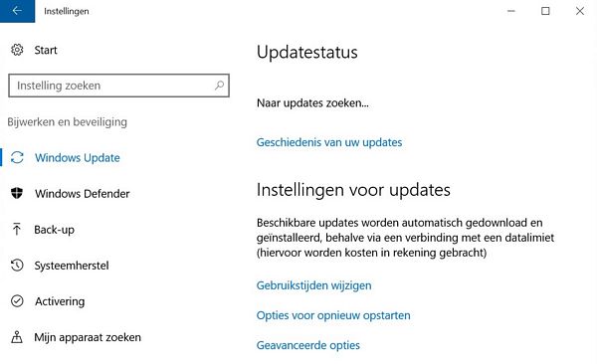Screen dimensions: 597x364
Task: Click the Windows Update refresh arrows icon
Action: tap(17, 157)
